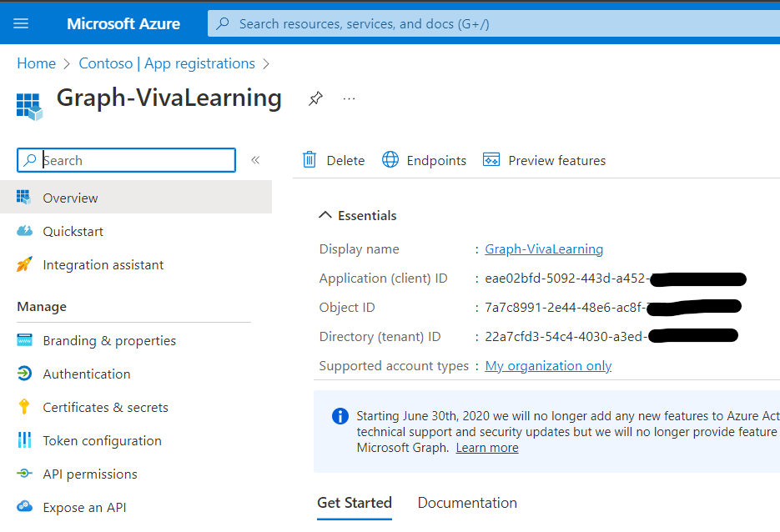Open Preview features
This screenshot has height=532, width=780.
[545, 160]
